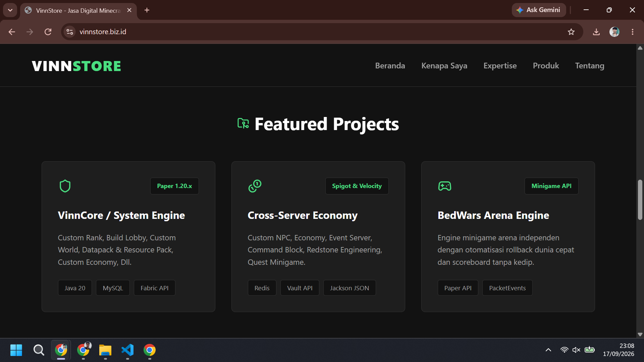Open the Cross-Server Economy project title
Screen dimensions: 644x362
tap(303, 215)
